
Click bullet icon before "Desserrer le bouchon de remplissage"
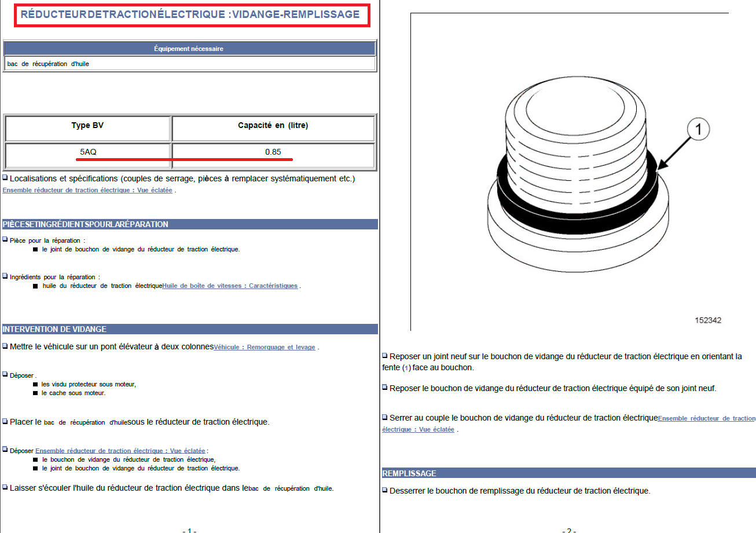tap(385, 491)
